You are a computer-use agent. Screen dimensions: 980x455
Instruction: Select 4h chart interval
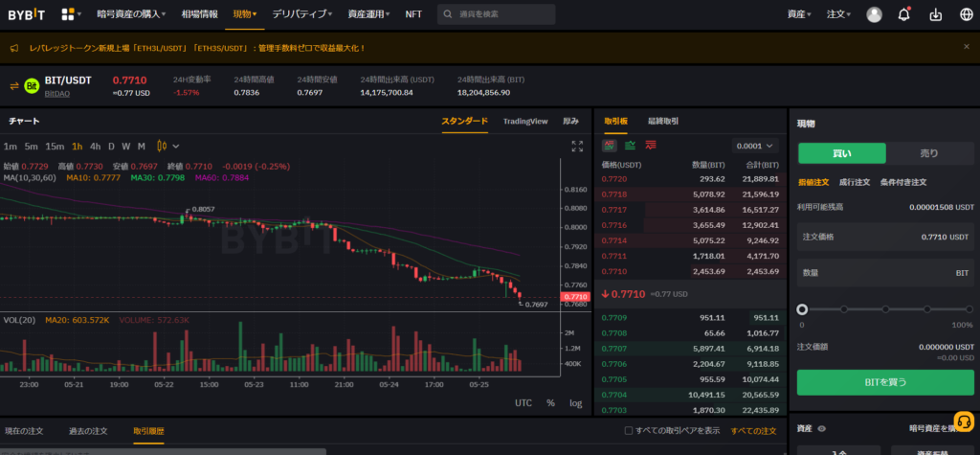tap(95, 147)
